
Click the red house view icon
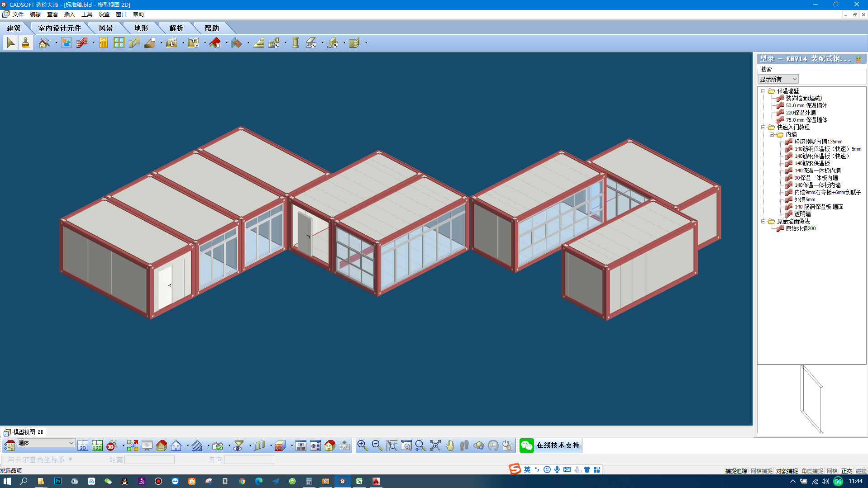tap(162, 445)
